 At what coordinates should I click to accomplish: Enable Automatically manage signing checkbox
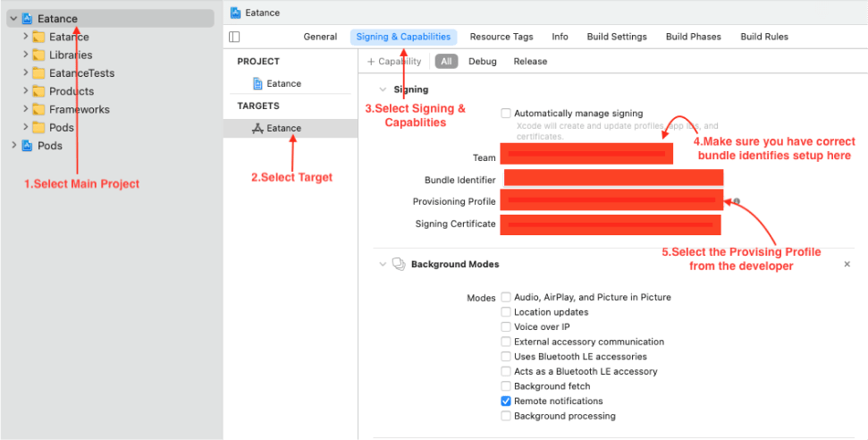[x=506, y=114]
